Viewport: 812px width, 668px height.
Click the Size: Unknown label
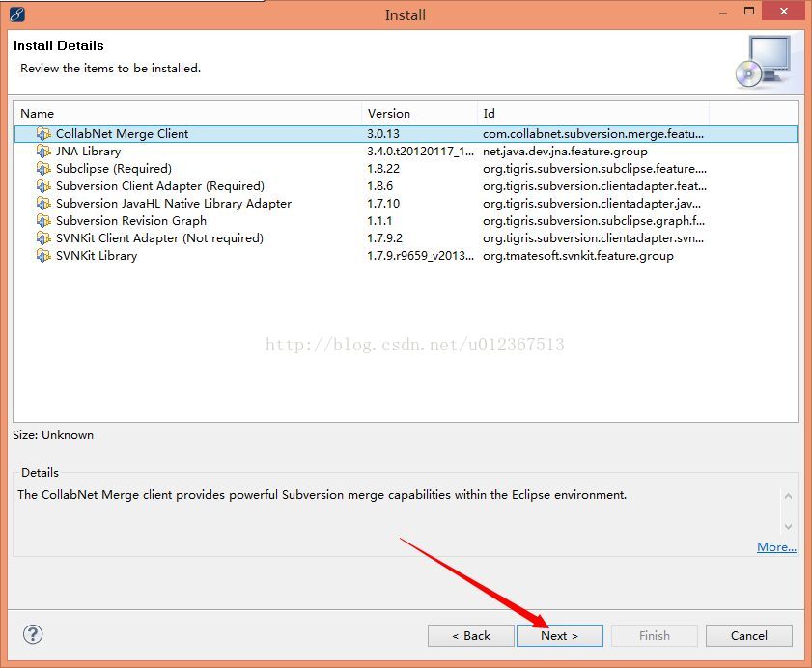53,435
